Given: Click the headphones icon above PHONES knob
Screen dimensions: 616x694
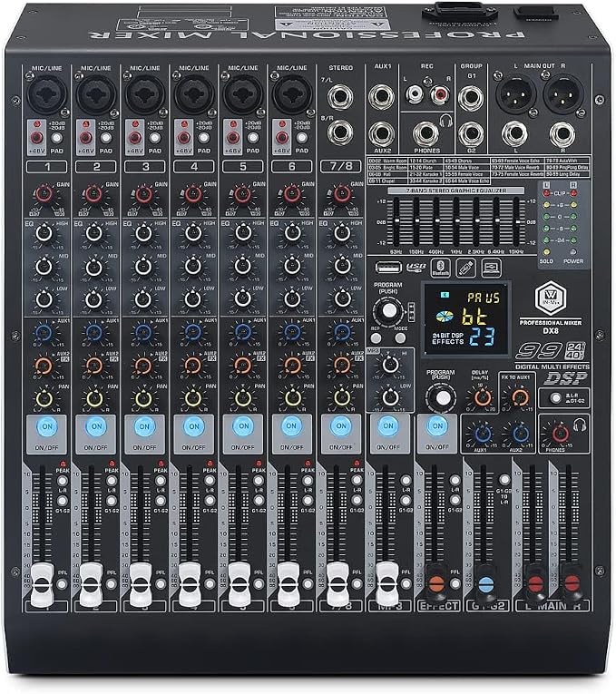Looking at the screenshot, I should coord(579,425).
